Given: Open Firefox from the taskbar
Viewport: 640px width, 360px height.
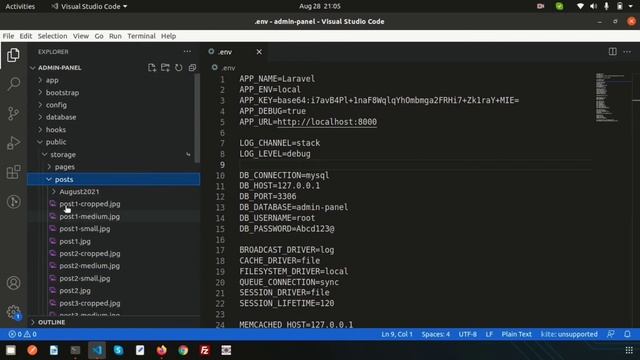Looking at the screenshot, I should (x=162, y=350).
